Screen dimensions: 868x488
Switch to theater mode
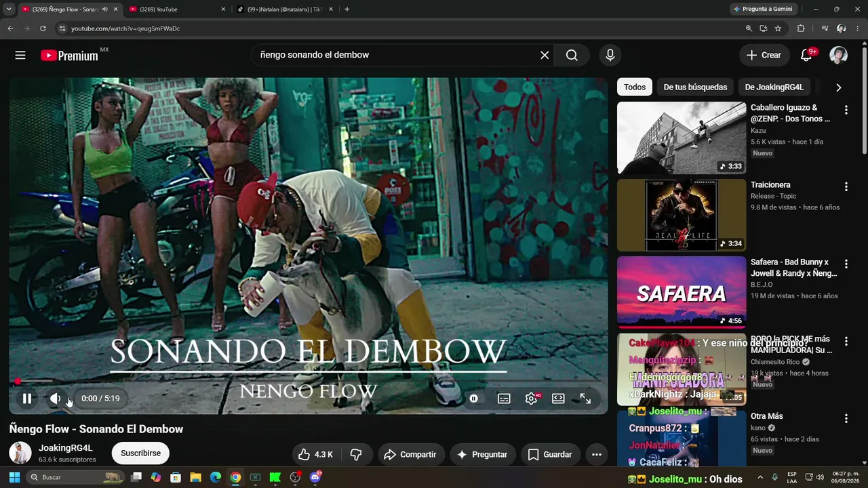558,399
